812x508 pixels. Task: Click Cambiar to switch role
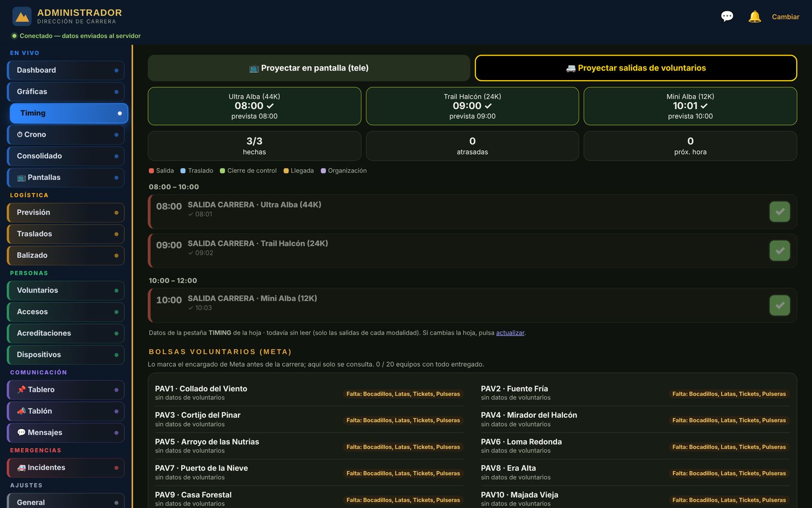785,17
